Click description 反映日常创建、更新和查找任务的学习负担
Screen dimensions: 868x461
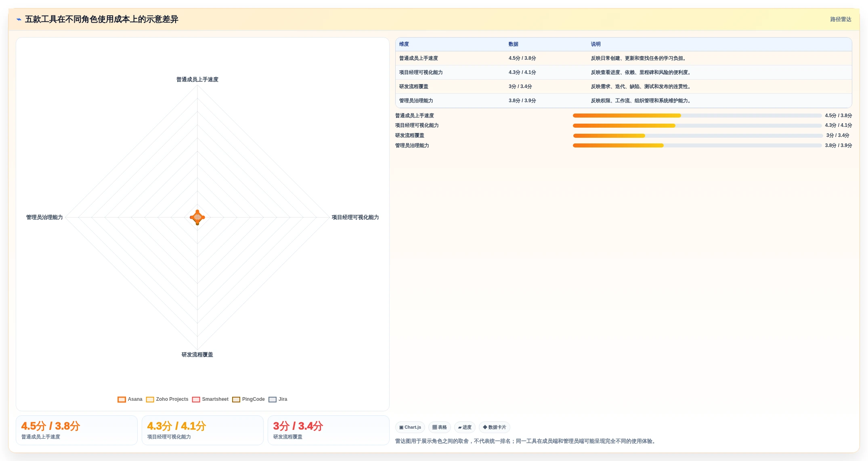(639, 59)
